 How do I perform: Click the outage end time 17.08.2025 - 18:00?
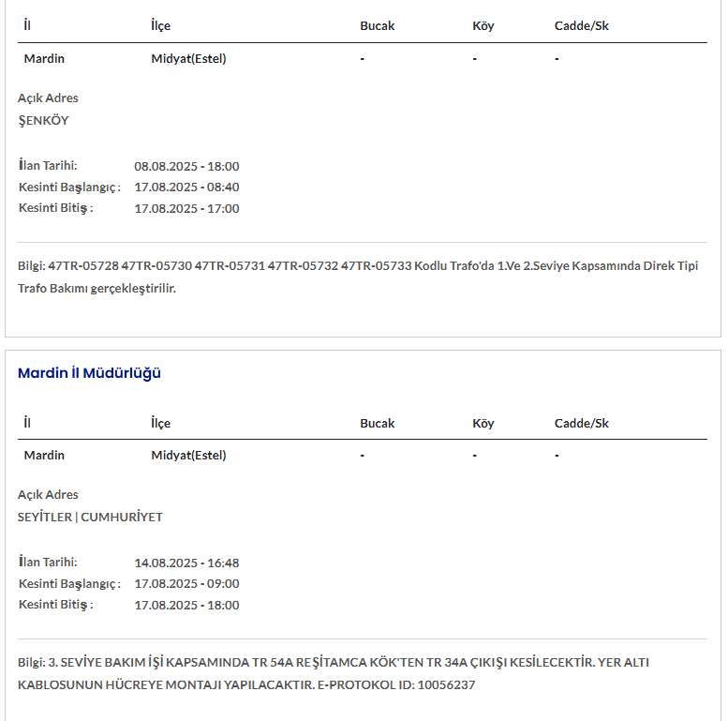pos(186,605)
